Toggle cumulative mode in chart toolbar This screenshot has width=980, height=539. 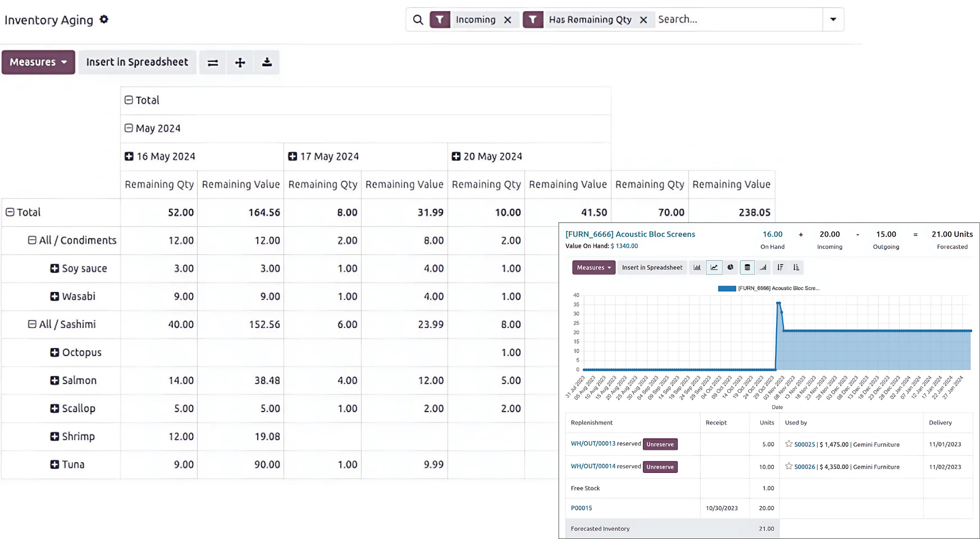(x=763, y=268)
